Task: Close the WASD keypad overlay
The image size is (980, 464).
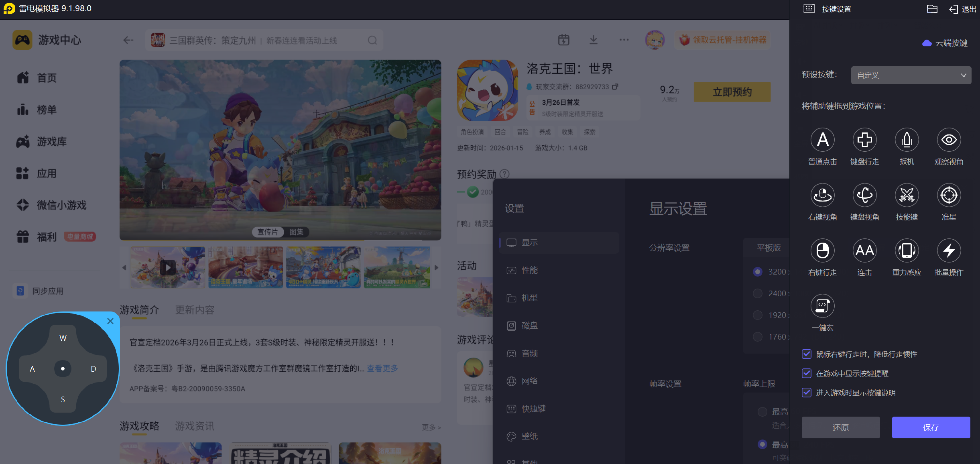Action: coord(110,321)
